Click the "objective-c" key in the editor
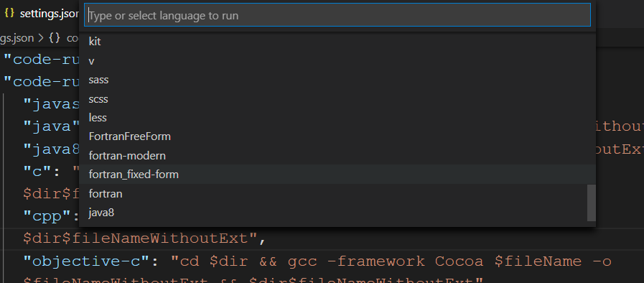This screenshot has height=283, width=644. pos(86,261)
